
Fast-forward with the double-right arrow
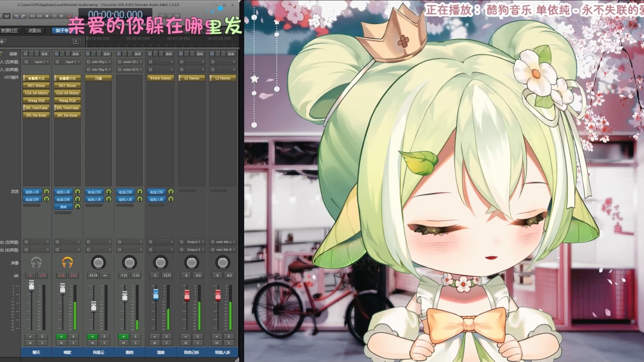pyautogui.click(x=40, y=16)
